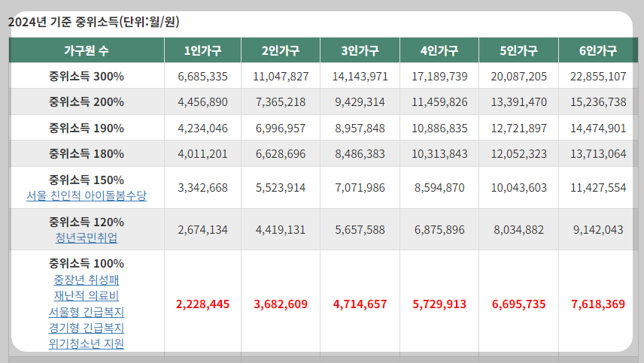The height and width of the screenshot is (363, 644).
Task: Select the 중위소득 180% row label
Action: tap(87, 153)
